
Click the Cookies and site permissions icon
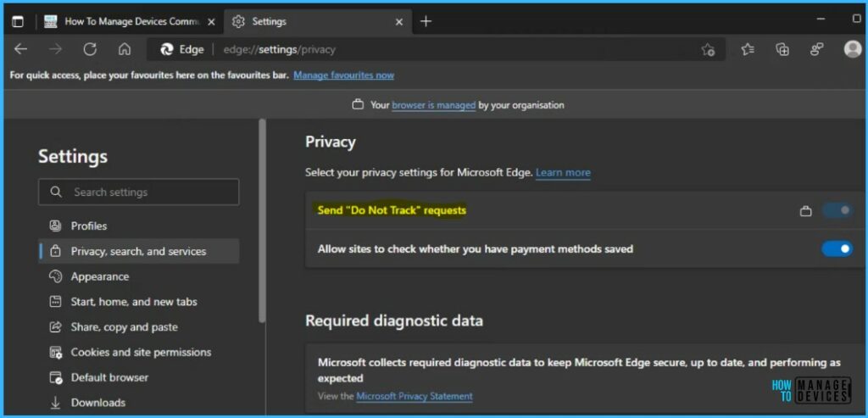(x=55, y=353)
